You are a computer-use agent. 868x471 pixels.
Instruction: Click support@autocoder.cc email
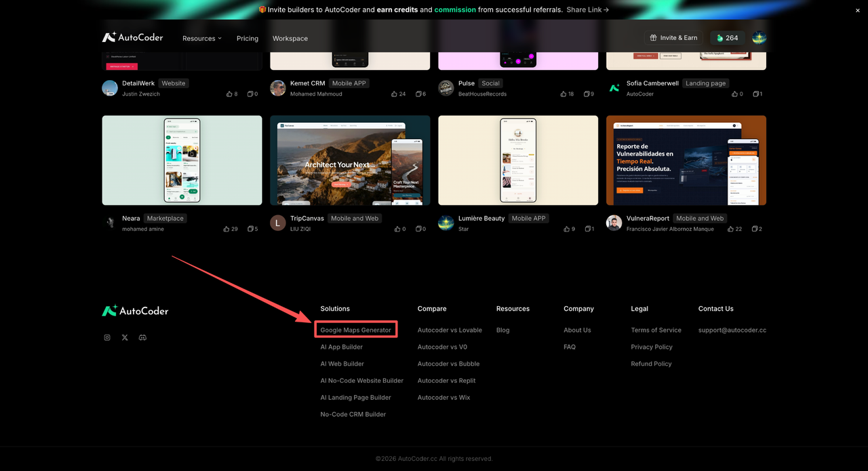[x=732, y=330]
